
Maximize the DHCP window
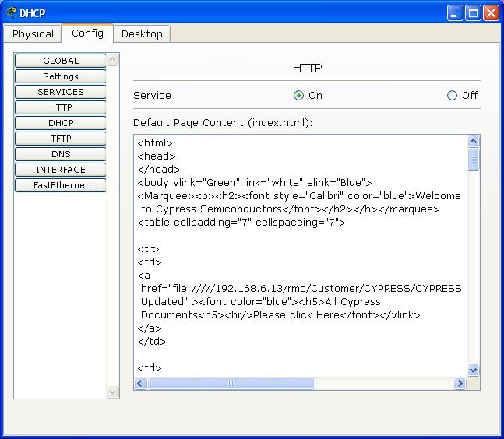click(473, 13)
